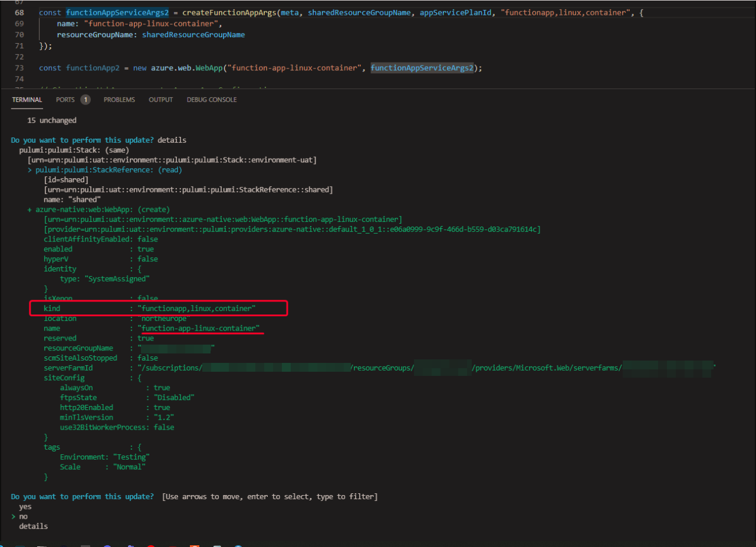Click line number 70 in the editor gutter
This screenshot has height=547, width=756.
19,35
